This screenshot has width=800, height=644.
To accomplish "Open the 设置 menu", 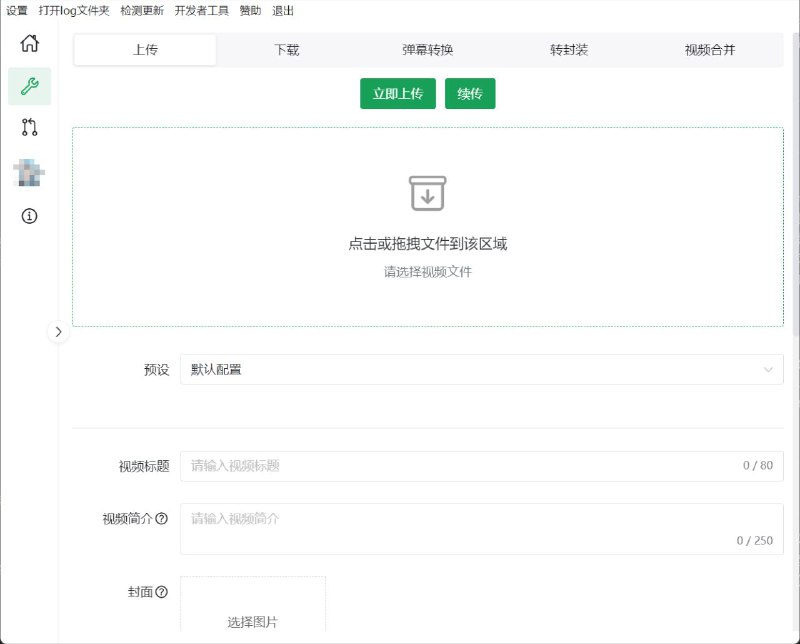I will click(x=16, y=11).
